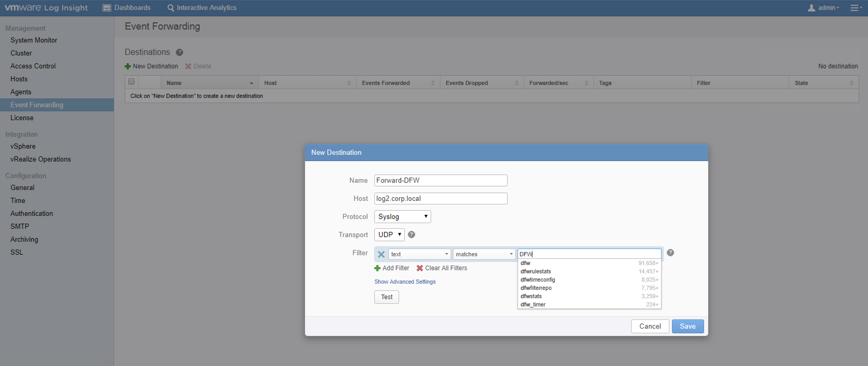Screen dimensions: 868x366
Task: Click the Test button
Action: 386,297
